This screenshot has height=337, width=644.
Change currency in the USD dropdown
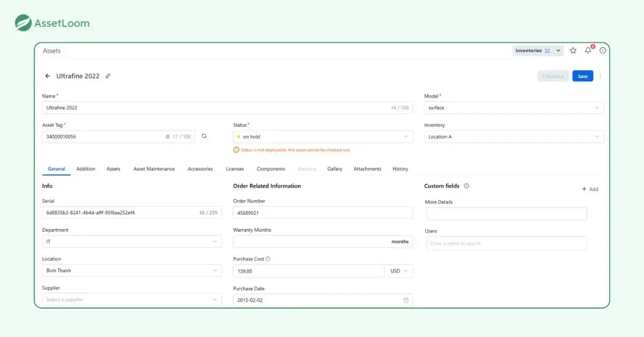398,271
